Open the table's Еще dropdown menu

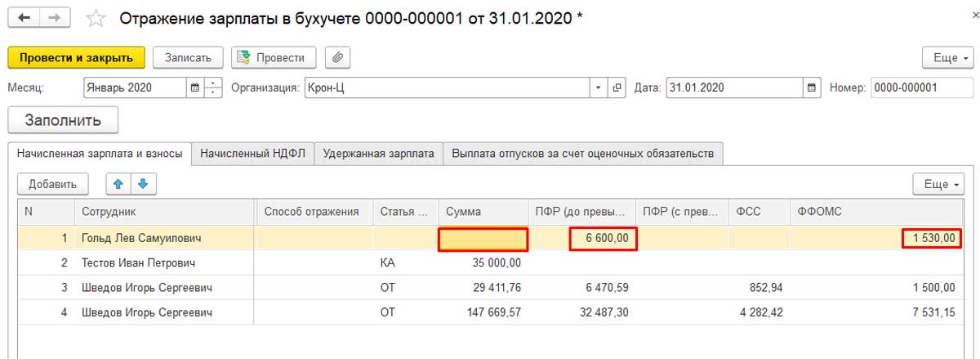tap(938, 184)
